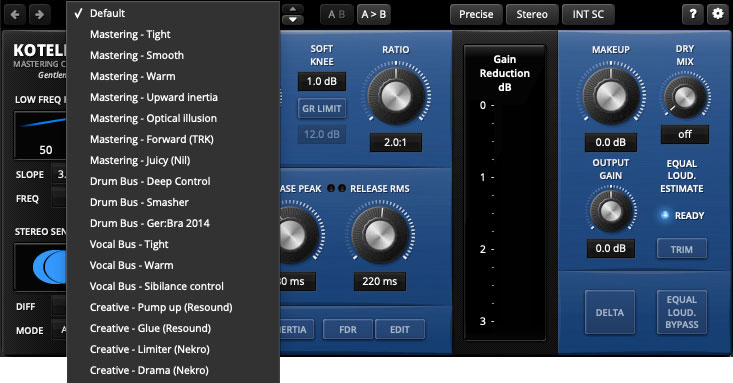Click the TRIM button
Screen dimensions: 733x383
click(682, 249)
